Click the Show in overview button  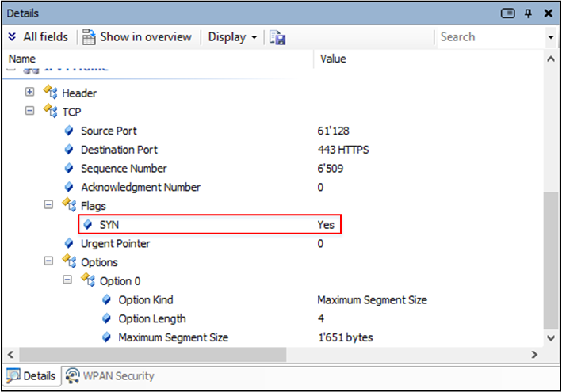tap(136, 37)
